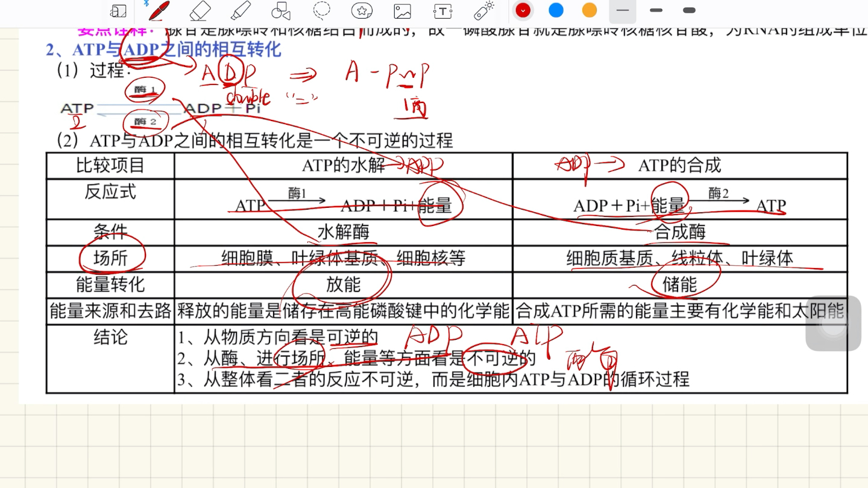The image size is (868, 488).
Task: Click the cell '合成ATP所需的能量主要有化学能和太阳能'
Action: click(680, 311)
